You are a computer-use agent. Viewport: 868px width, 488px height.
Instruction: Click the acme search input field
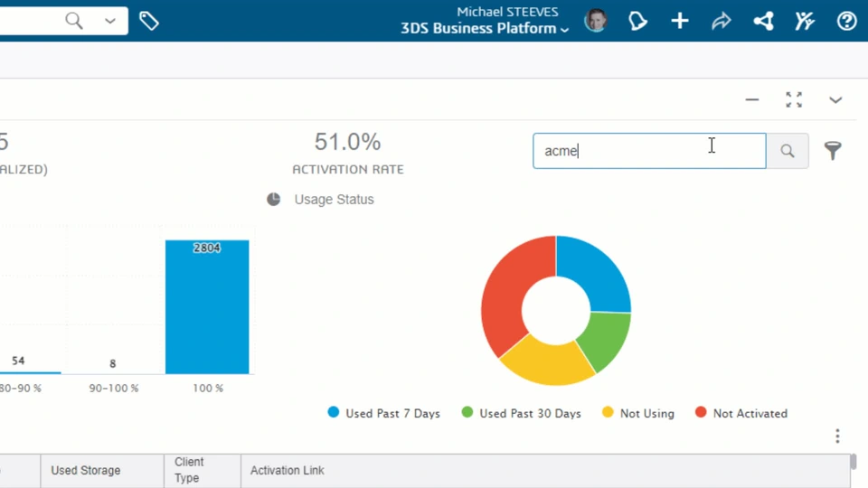coord(633,151)
